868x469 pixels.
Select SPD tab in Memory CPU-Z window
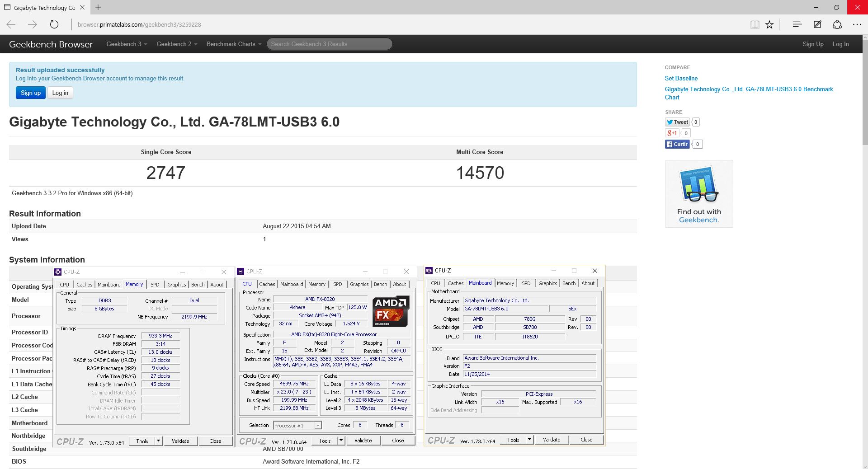[x=155, y=285]
